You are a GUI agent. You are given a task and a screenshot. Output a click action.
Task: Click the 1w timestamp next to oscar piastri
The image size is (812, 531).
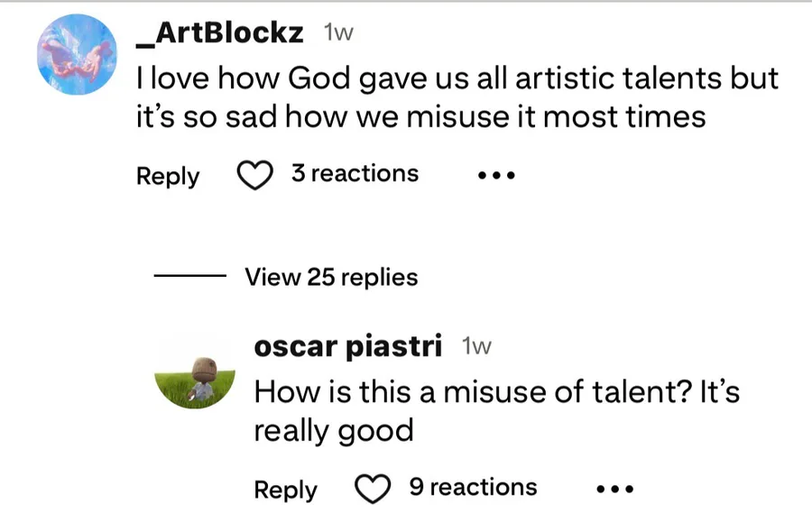[475, 346]
